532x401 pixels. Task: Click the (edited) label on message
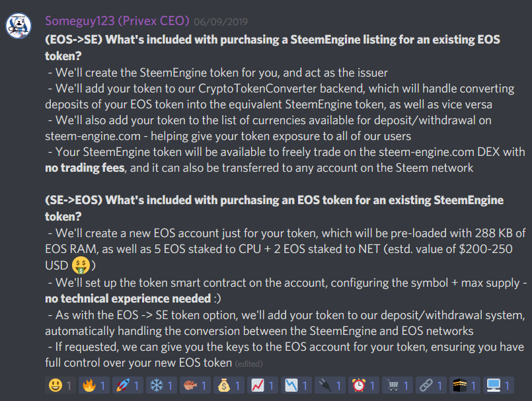(249, 363)
